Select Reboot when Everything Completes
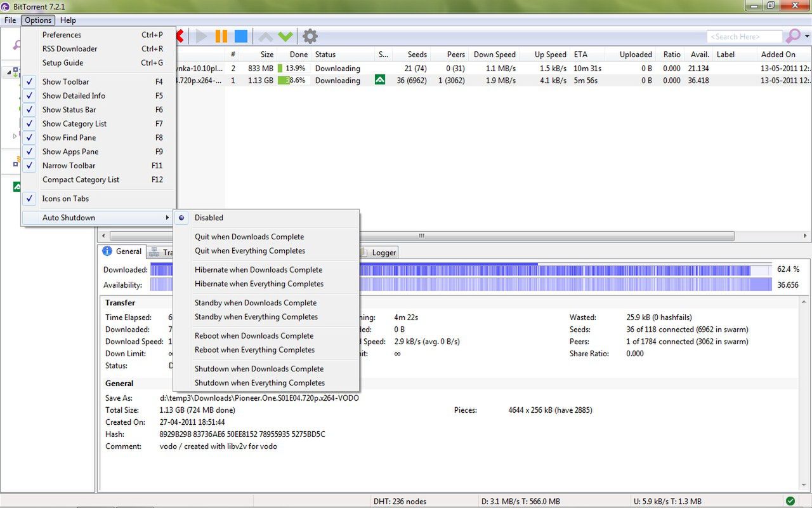Image resolution: width=812 pixels, height=508 pixels. [x=266, y=349]
